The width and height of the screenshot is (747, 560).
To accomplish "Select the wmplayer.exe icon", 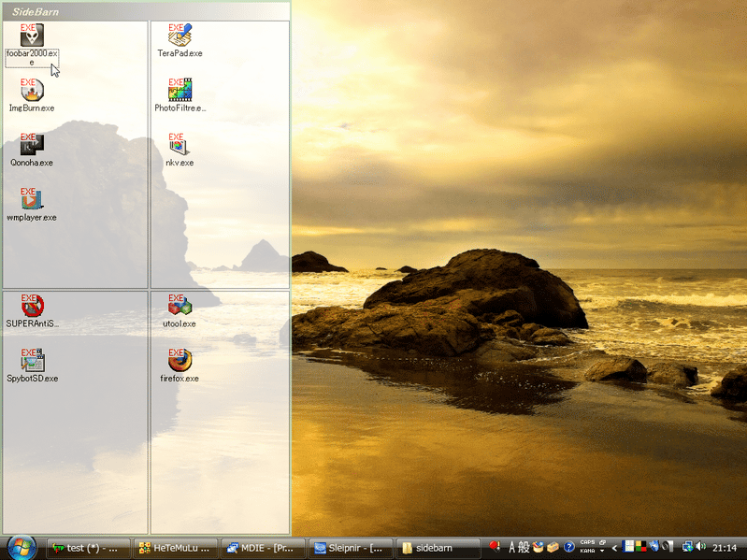I will click(32, 200).
